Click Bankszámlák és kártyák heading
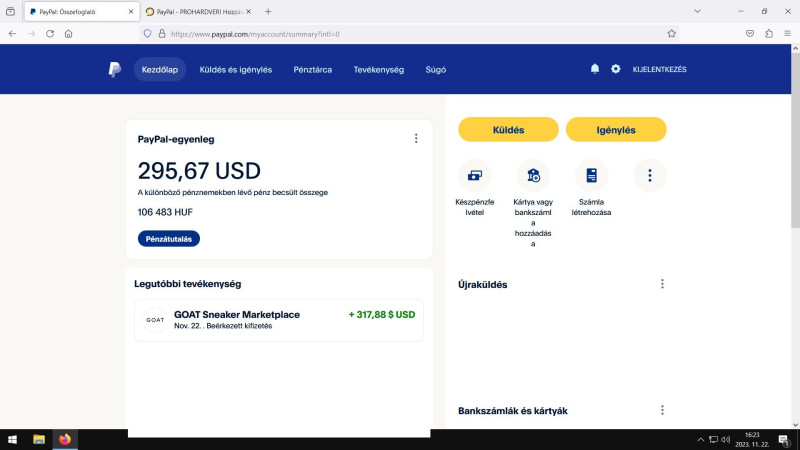800x450 pixels. point(513,411)
